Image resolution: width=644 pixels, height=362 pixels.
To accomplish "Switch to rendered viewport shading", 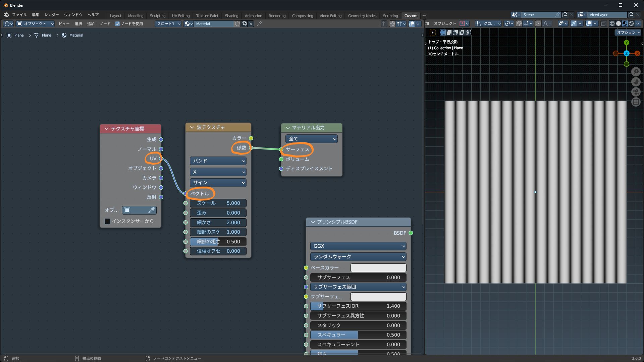I will 631,23.
